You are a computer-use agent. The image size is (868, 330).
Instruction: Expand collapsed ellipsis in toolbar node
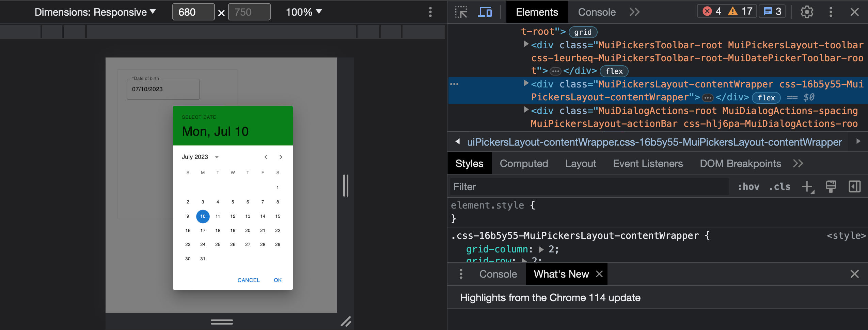coord(555,71)
